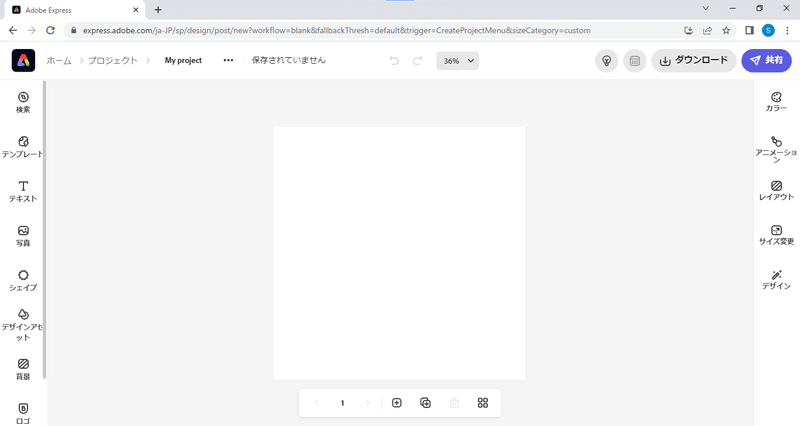Go to プロジェクト breadcrumb link

pyautogui.click(x=113, y=60)
